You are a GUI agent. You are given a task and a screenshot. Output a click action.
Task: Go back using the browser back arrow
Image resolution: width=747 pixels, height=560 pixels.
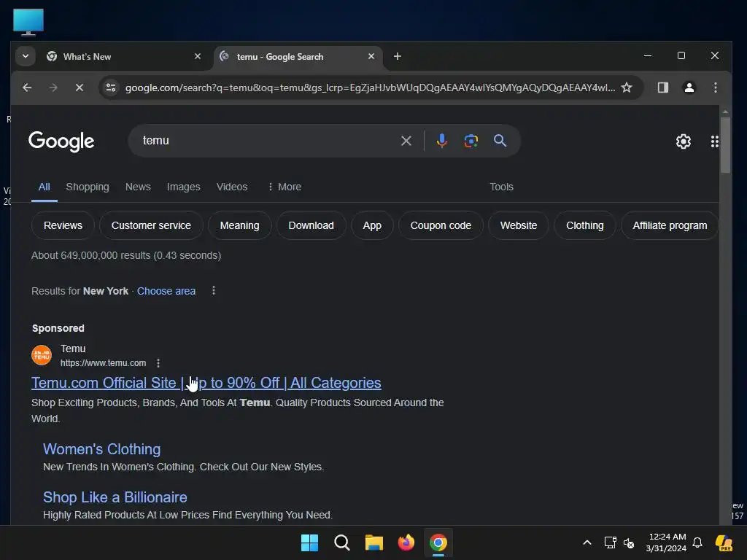click(27, 87)
